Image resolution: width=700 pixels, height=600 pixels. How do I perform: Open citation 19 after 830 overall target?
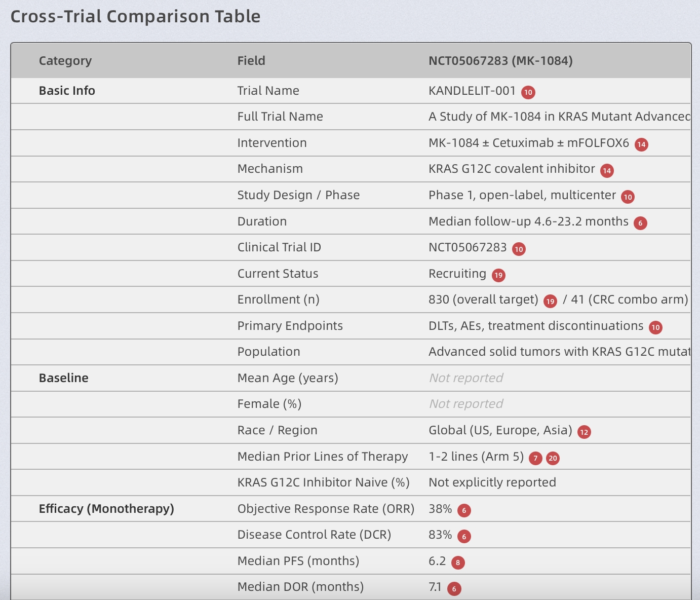coord(551,302)
